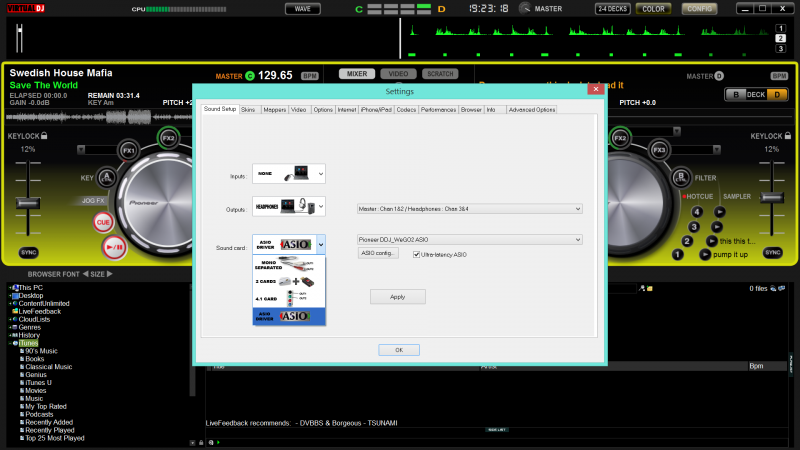Expand the Genres tree node
Image resolution: width=800 pixels, height=450 pixels.
click(10, 328)
